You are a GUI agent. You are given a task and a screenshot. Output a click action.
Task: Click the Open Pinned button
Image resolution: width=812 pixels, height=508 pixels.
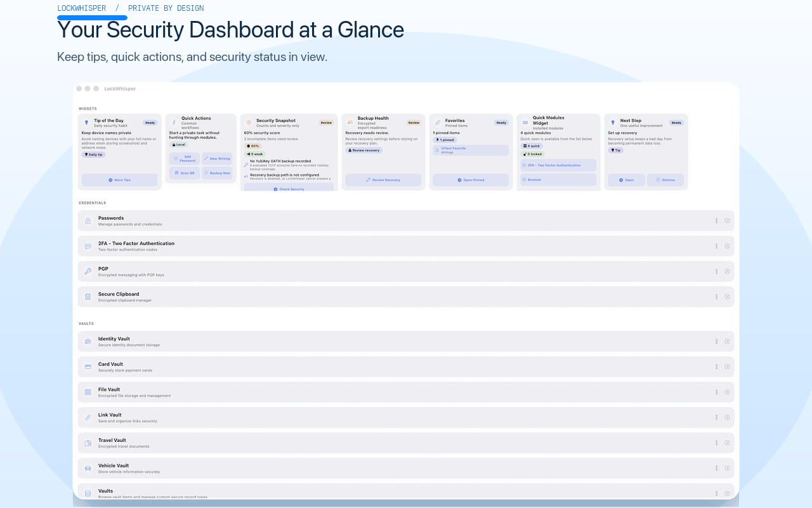click(x=471, y=180)
